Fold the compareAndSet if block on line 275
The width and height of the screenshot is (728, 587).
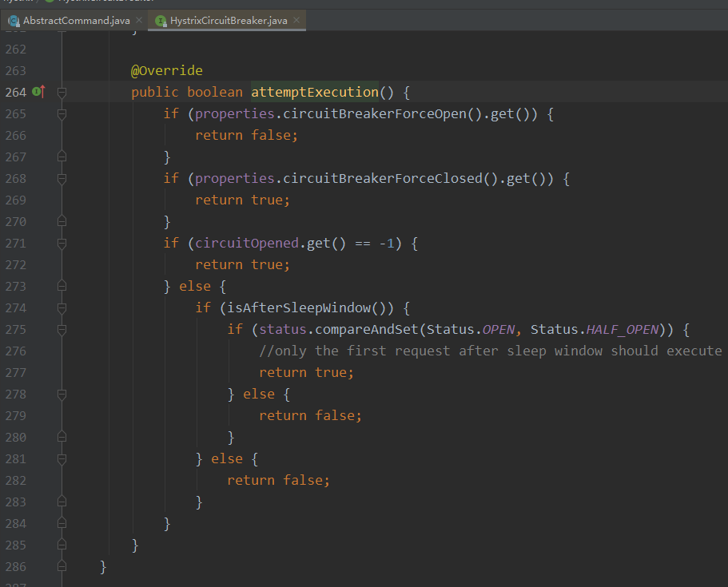click(x=62, y=330)
